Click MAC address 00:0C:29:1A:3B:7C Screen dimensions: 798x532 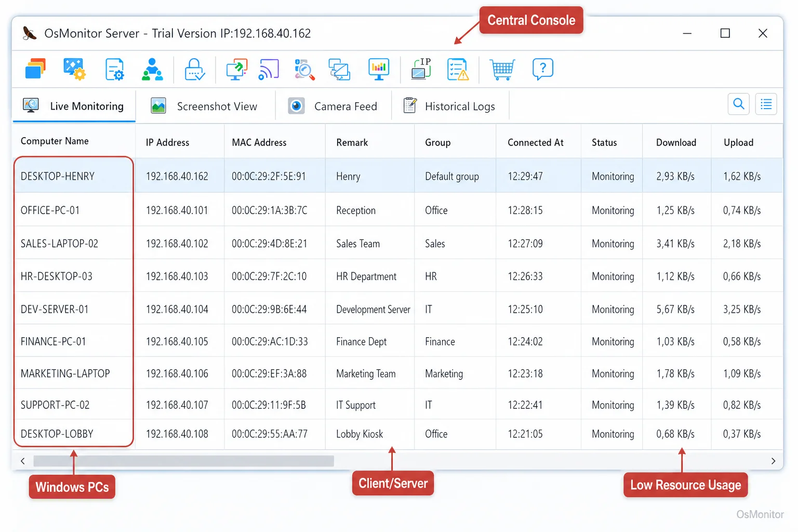pos(270,210)
